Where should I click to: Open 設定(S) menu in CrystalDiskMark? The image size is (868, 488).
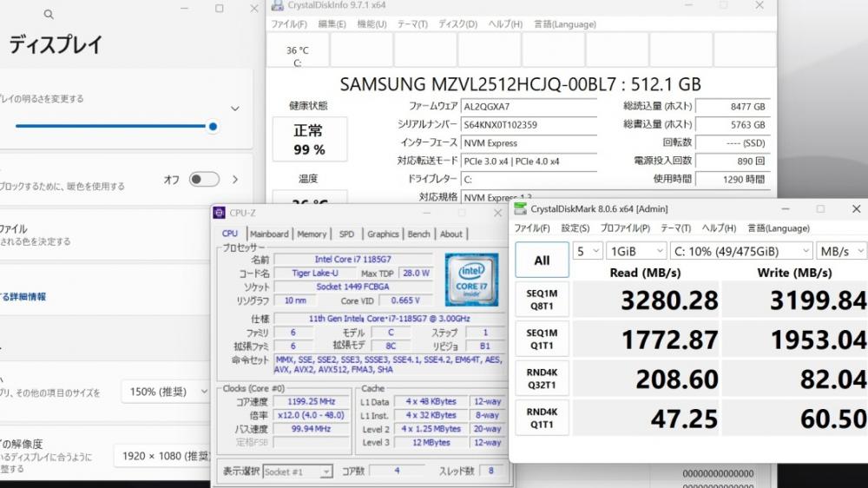tap(575, 228)
